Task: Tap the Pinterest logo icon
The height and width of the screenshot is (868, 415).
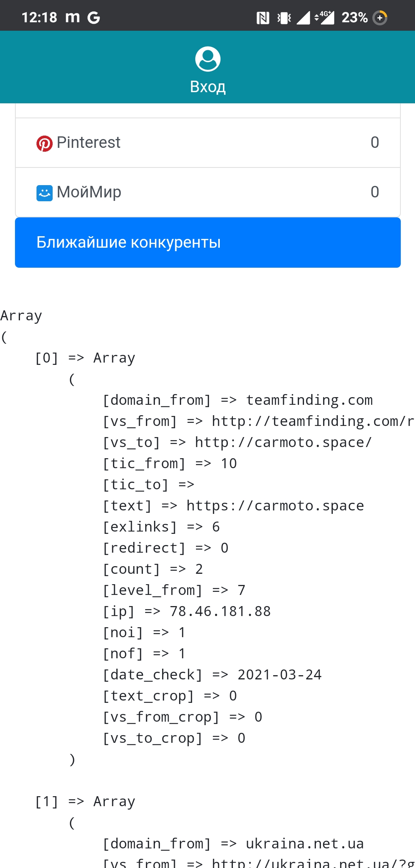Action: coord(45,143)
